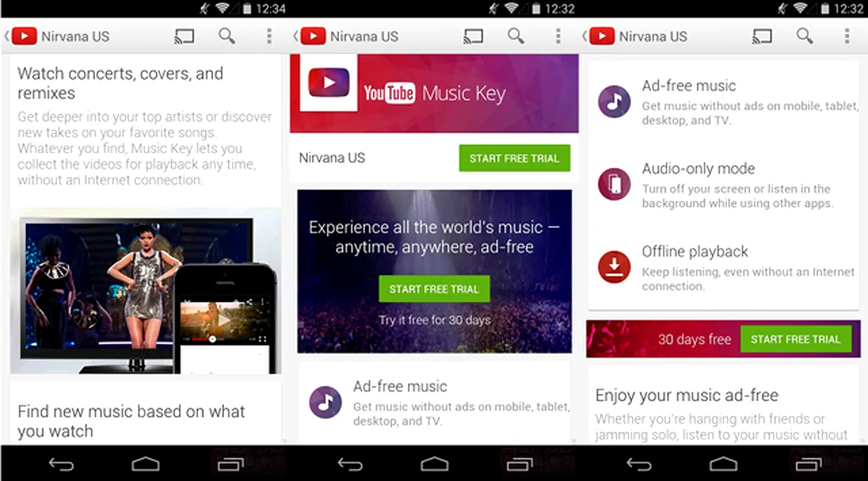This screenshot has width=868, height=481.
Task: Open Cast in the left screen
Action: [184, 36]
